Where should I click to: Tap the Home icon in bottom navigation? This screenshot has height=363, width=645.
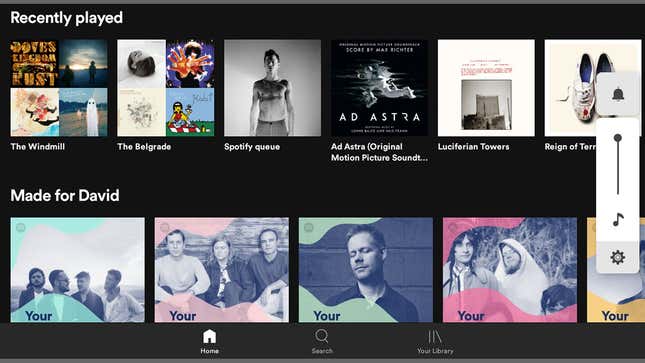pos(209,336)
